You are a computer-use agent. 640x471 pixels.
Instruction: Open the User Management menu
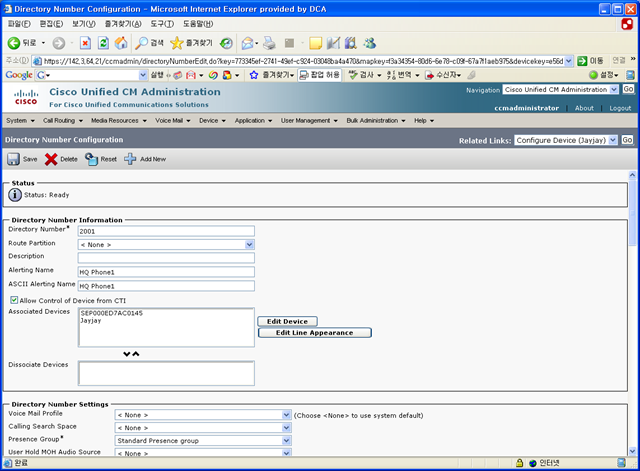(309, 120)
